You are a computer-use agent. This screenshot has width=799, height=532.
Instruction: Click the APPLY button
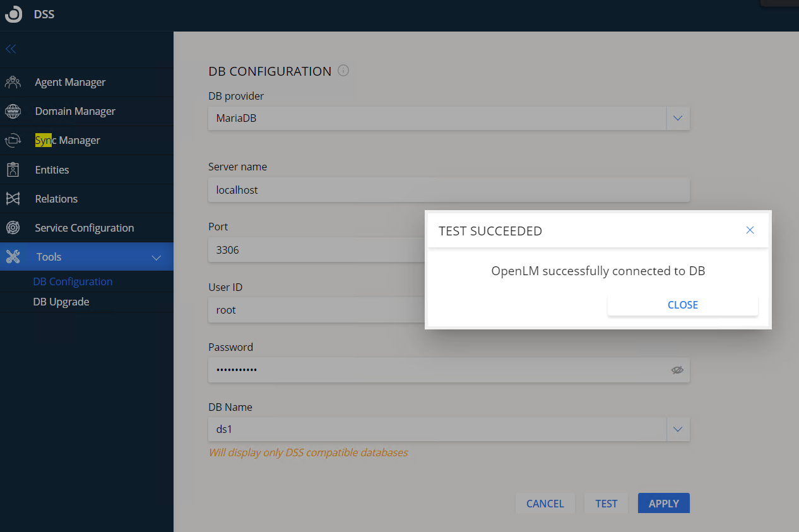[x=663, y=504]
